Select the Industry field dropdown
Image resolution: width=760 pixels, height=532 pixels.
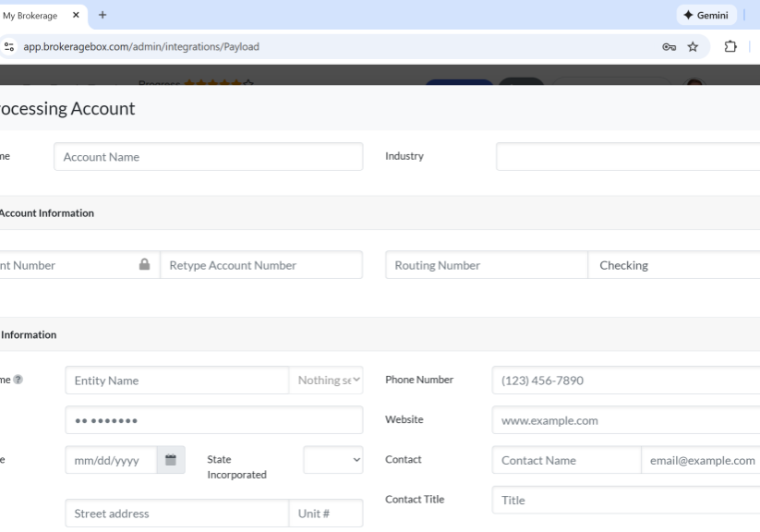pos(628,156)
